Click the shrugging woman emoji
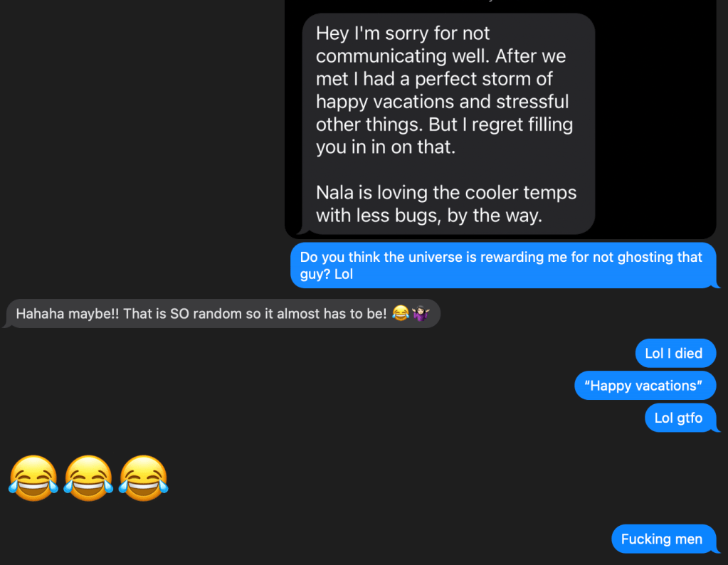 coord(421,313)
